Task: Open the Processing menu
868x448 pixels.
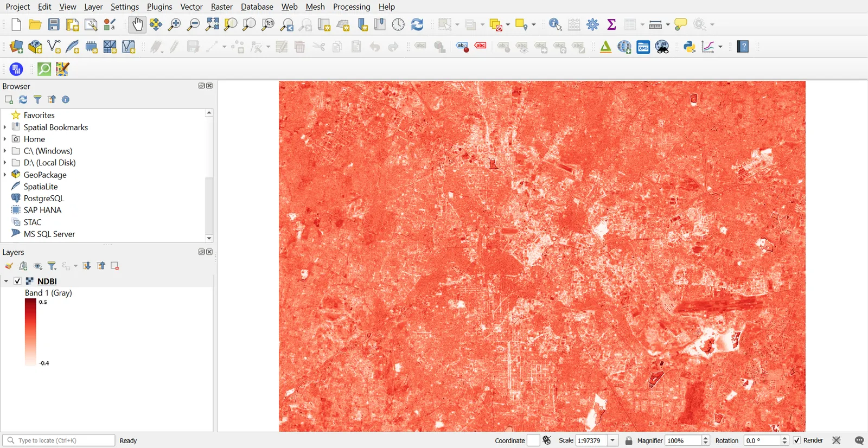Action: [352, 7]
